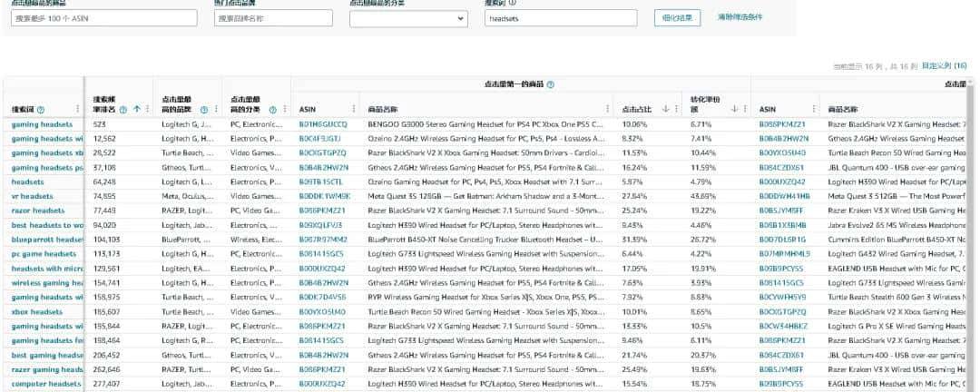Screen dimensions: 980x392
Task: Click help icon beside 点击量最高的分类 header
Action: click(x=272, y=110)
